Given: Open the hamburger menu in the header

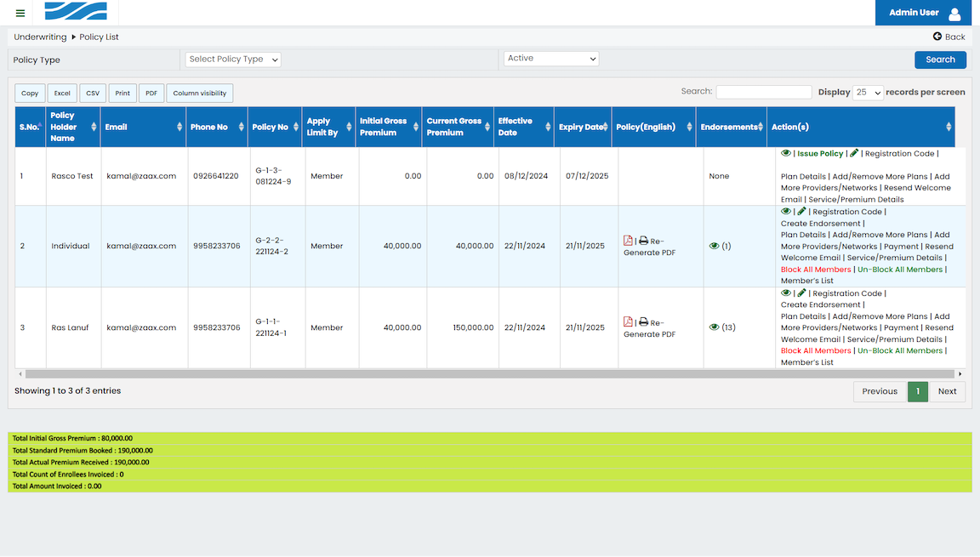Looking at the screenshot, I should (x=20, y=13).
